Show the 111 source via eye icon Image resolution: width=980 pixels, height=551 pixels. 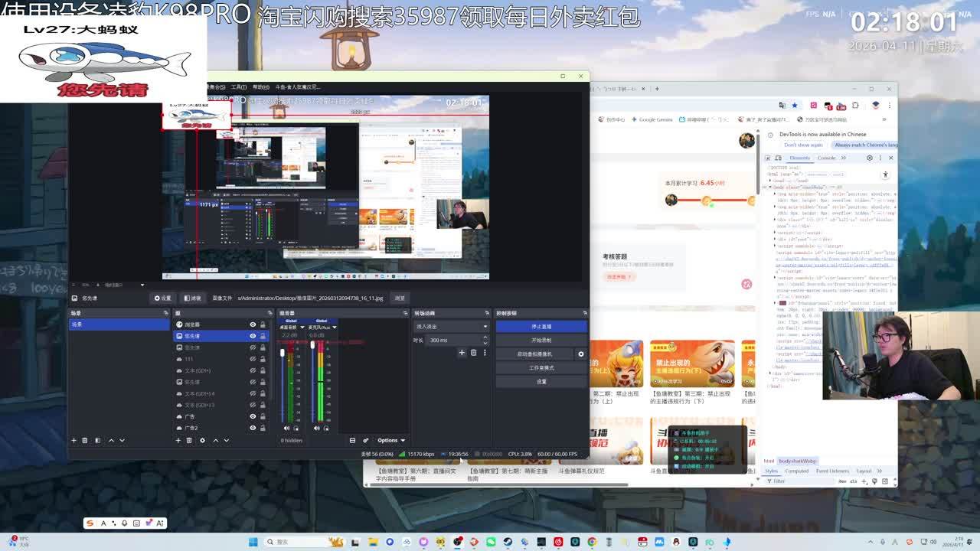[253, 359]
